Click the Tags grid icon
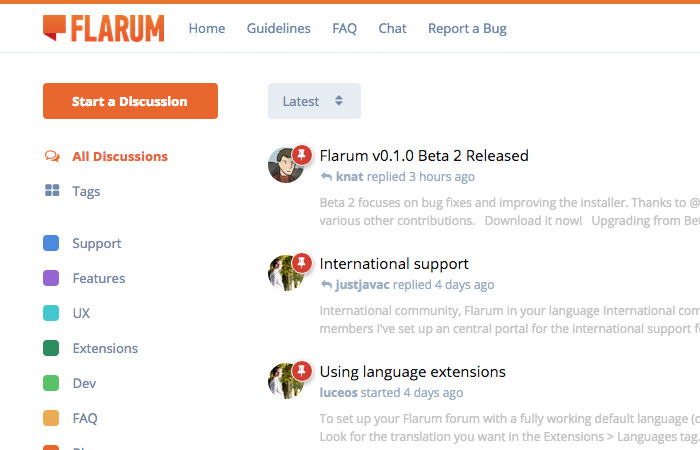The width and height of the screenshot is (700, 450). coord(52,191)
